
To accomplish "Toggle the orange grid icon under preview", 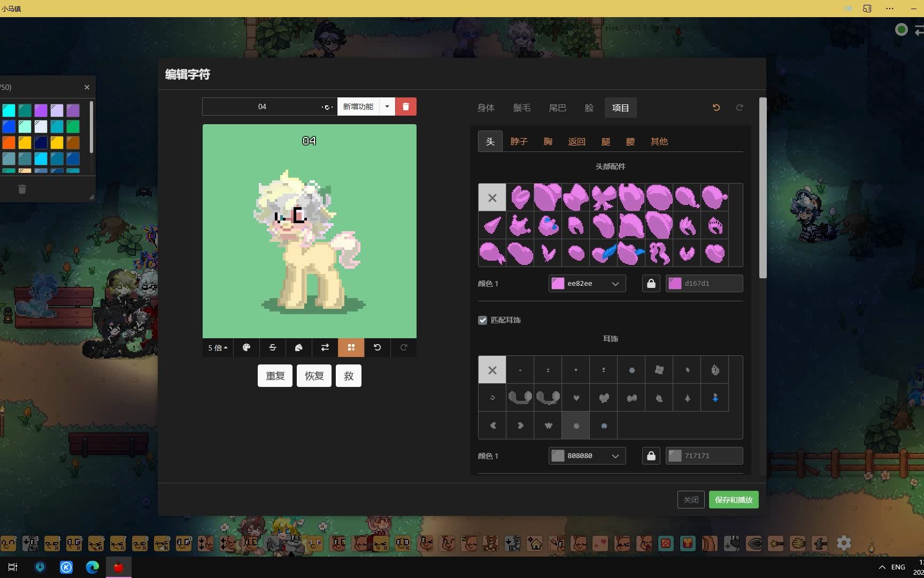I will coord(351,347).
